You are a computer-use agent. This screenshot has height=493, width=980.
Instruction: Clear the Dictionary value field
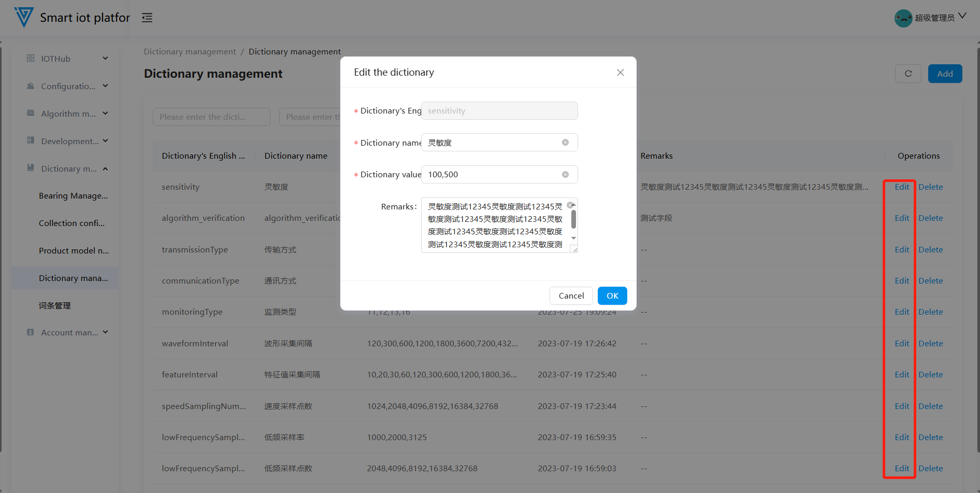click(x=565, y=175)
